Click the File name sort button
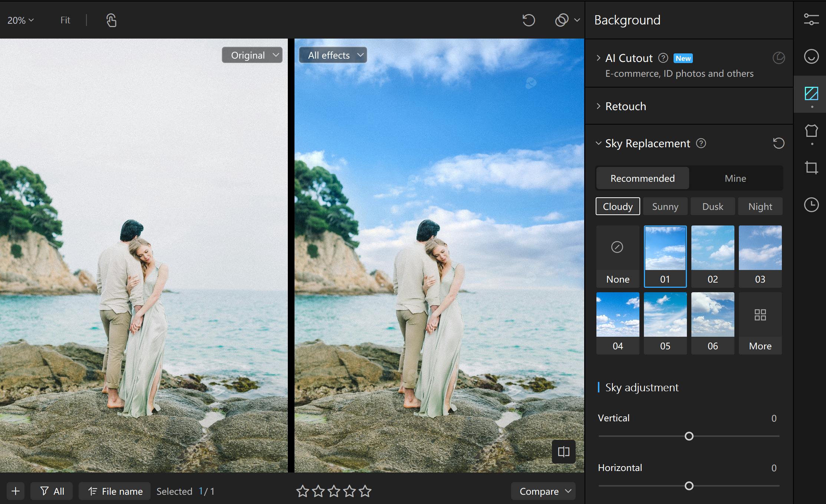826x504 pixels. (115, 491)
